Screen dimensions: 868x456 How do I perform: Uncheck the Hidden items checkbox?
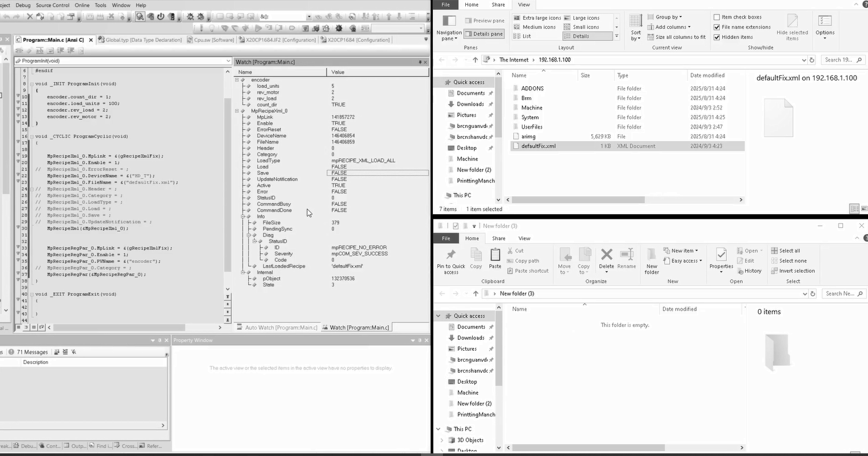717,37
